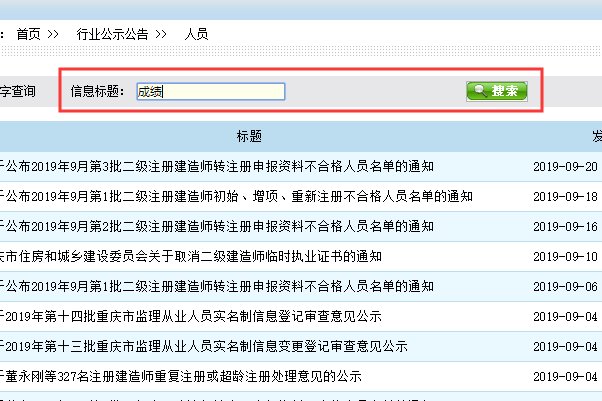Select the 人员 breadcrumb item

pos(196,34)
